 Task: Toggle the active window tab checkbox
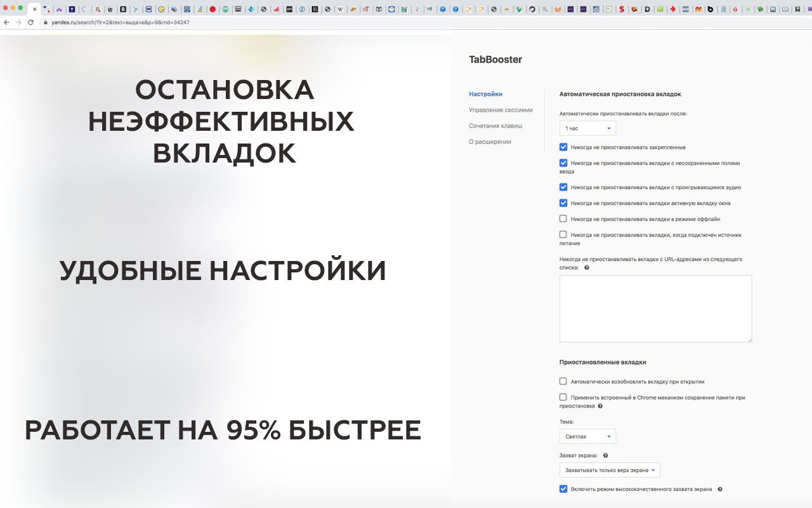point(563,203)
